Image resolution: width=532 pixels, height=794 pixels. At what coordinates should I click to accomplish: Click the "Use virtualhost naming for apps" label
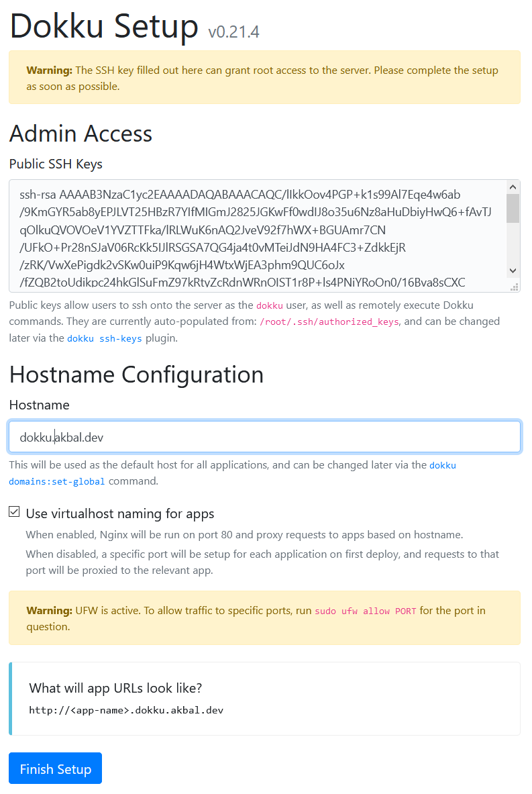click(120, 514)
